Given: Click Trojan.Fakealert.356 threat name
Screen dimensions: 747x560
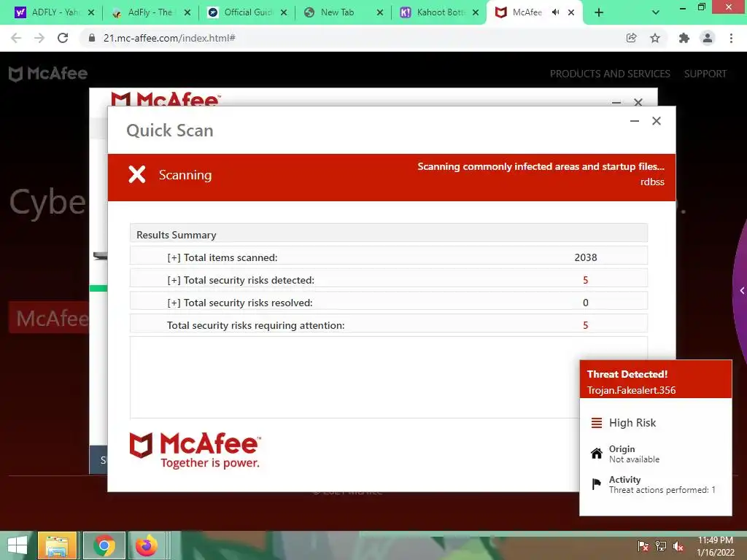Looking at the screenshot, I should 631,390.
